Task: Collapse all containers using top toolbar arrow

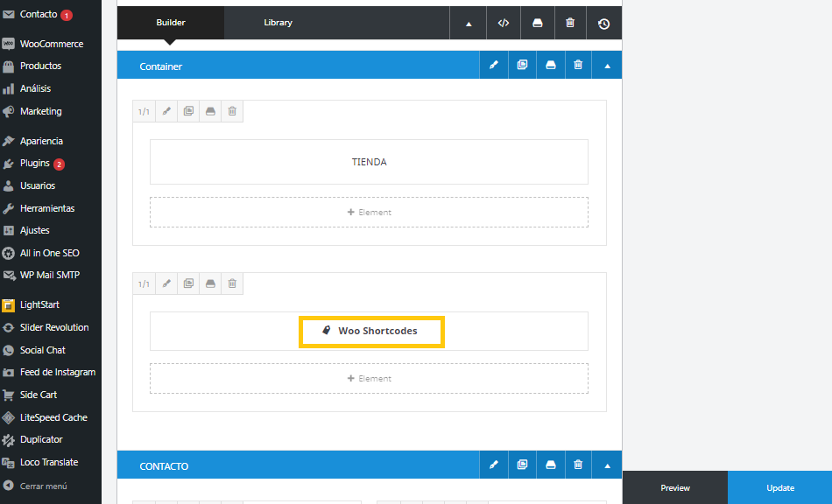Action: [x=469, y=24]
